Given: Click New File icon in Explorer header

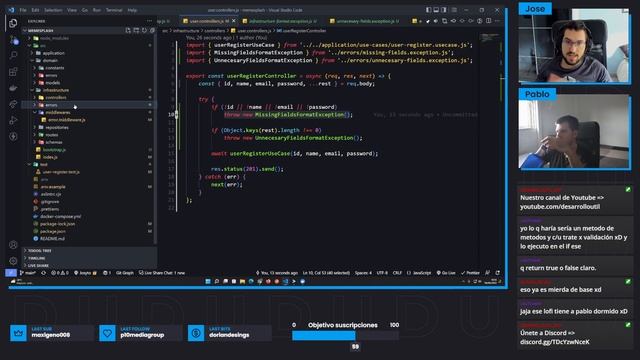Looking at the screenshot, I should click(128, 31).
